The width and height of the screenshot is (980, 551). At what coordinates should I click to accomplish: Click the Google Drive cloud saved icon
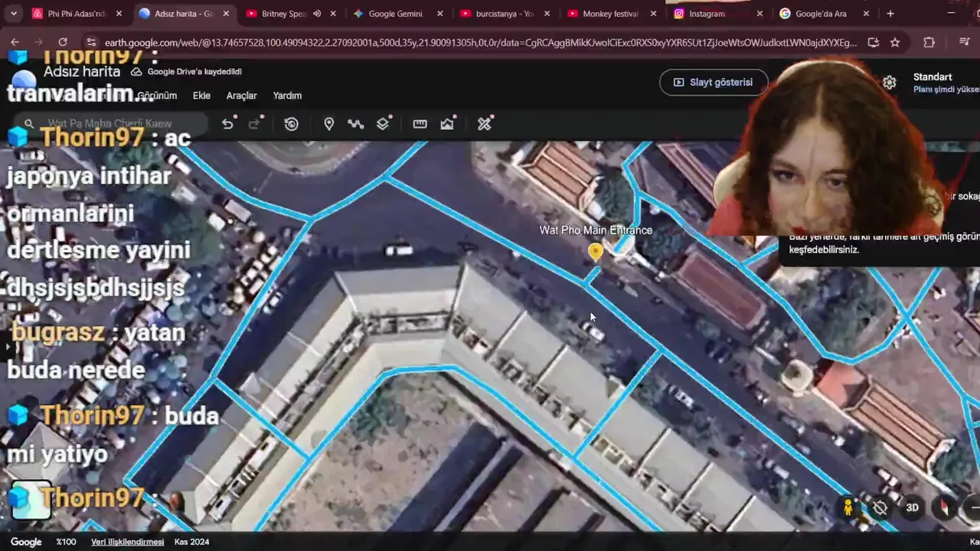(x=136, y=71)
